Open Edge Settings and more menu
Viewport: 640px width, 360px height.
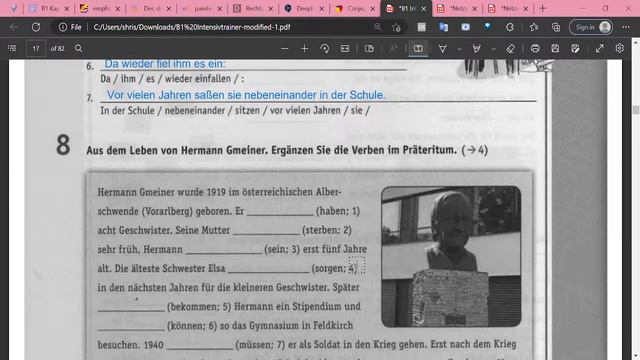[x=626, y=27]
